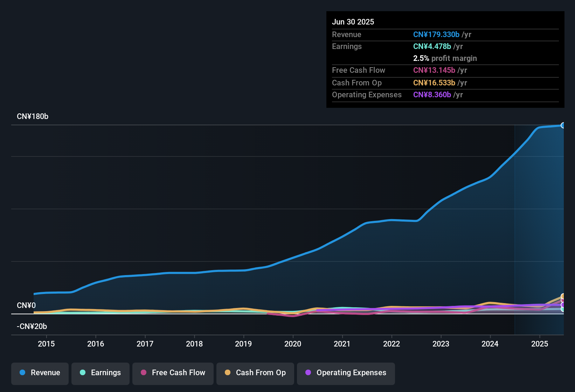575x392 pixels.
Task: Click the vertical highlight line near 2024
Action: tap(515, 227)
